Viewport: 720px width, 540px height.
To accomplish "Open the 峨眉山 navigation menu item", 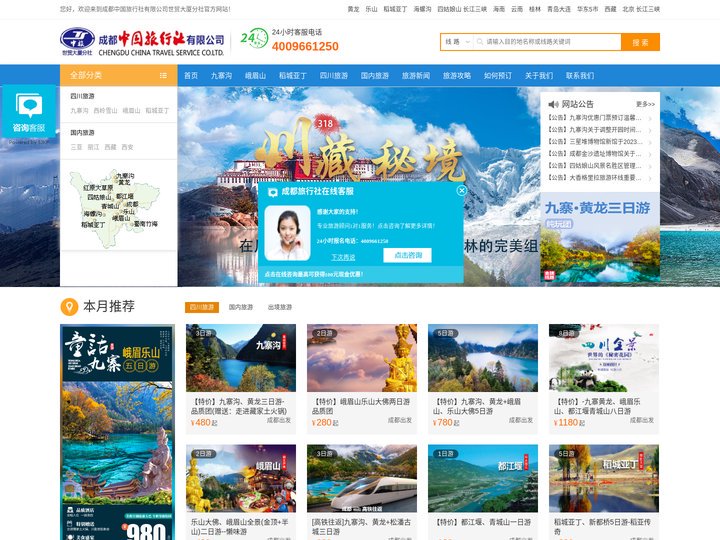I will point(255,76).
